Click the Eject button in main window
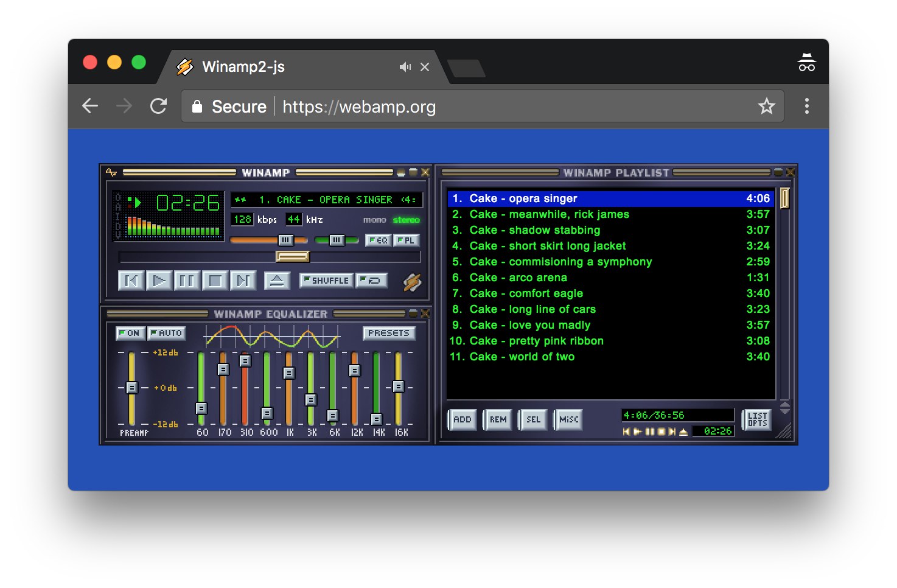Viewport: 897px width, 588px height. pyautogui.click(x=276, y=281)
